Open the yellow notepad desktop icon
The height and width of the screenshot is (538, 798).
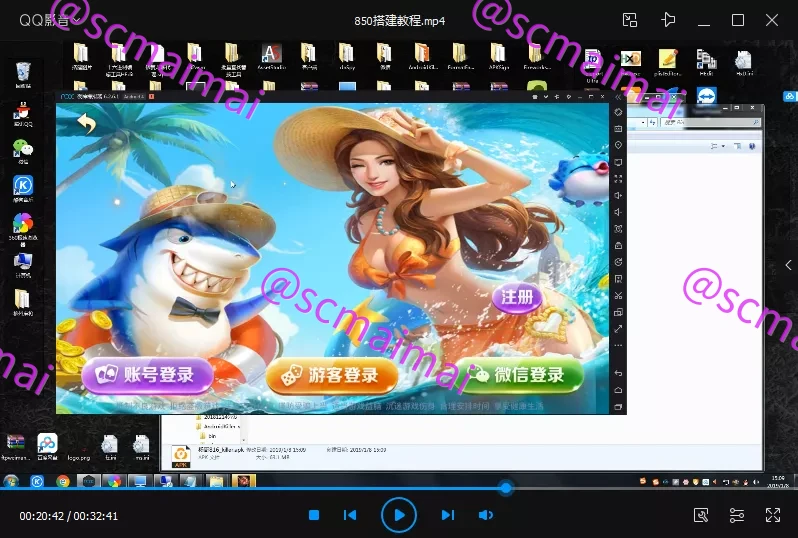point(667,62)
